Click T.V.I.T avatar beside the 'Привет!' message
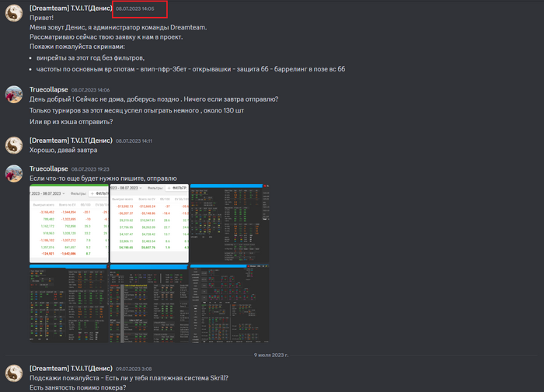This screenshot has height=392, width=544. click(13, 13)
